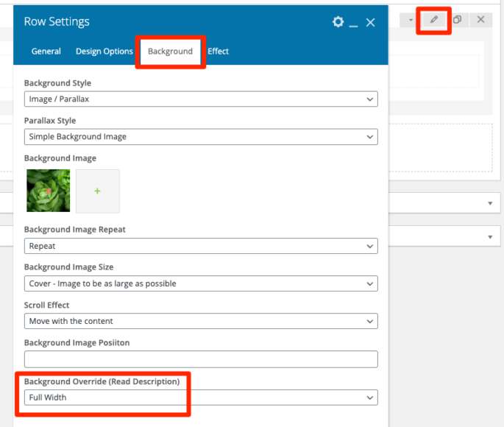The image size is (504, 427).
Task: Open the Design Options tab
Action: tap(104, 52)
